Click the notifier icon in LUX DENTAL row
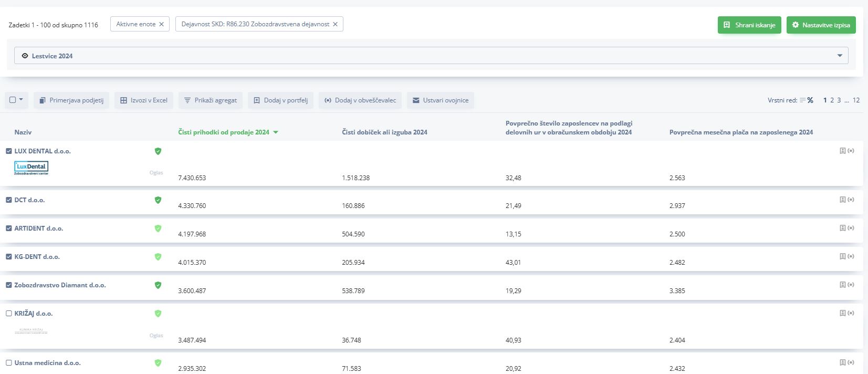 click(x=851, y=151)
